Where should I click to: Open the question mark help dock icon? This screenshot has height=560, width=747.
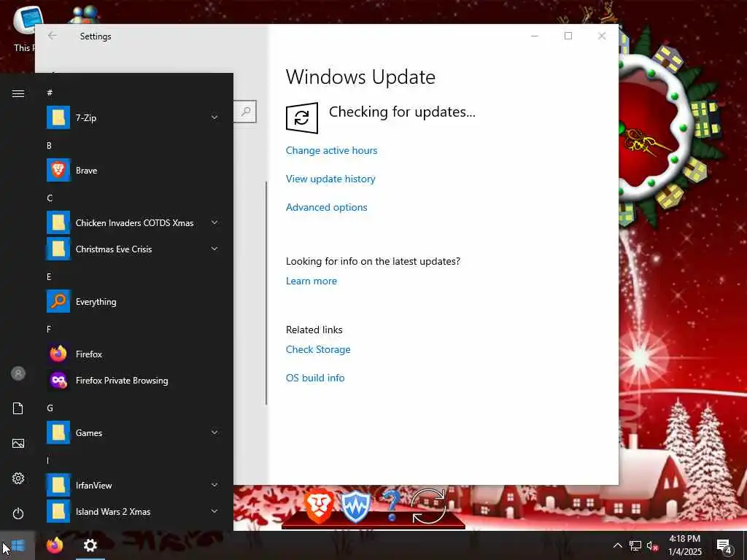pos(391,505)
